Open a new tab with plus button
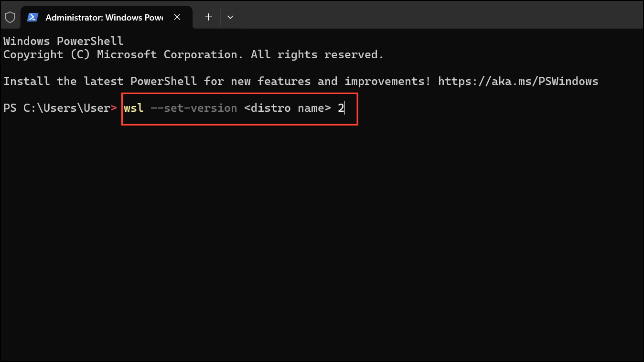Screen dimensions: 644x362 tap(208, 17)
